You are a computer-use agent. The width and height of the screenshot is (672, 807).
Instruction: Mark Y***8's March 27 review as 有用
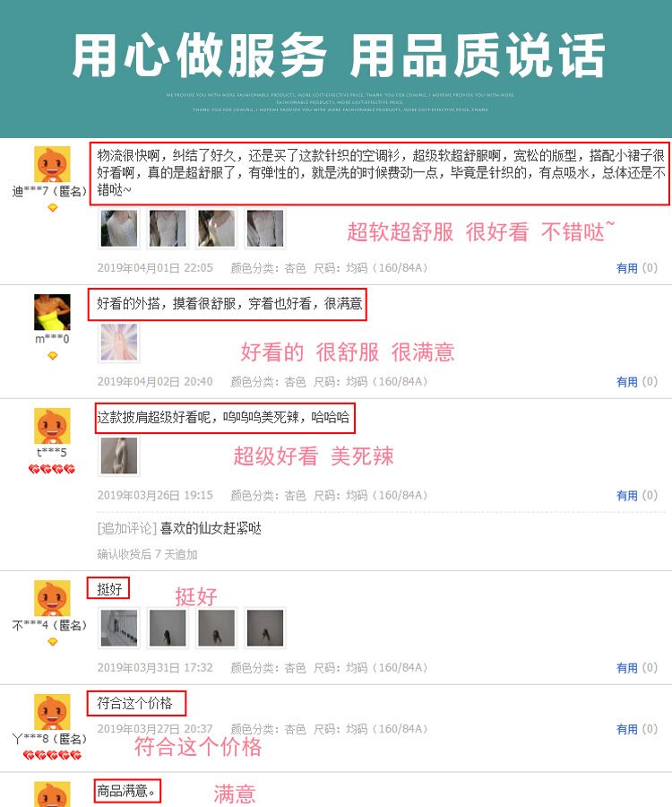click(627, 729)
